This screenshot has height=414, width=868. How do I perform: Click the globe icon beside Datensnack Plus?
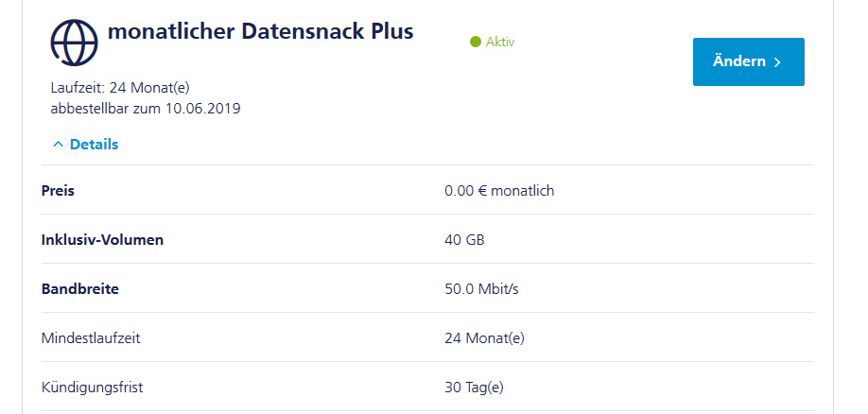pos(74,43)
